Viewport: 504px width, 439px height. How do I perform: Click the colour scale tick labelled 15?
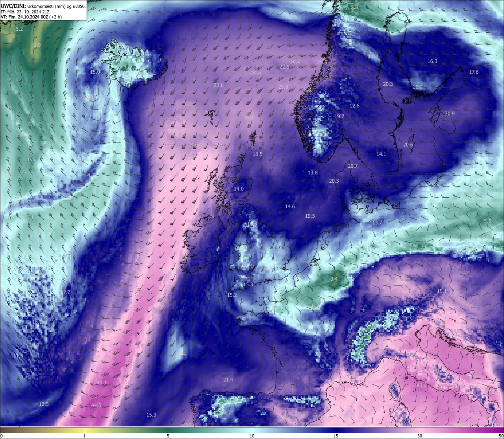(336, 436)
